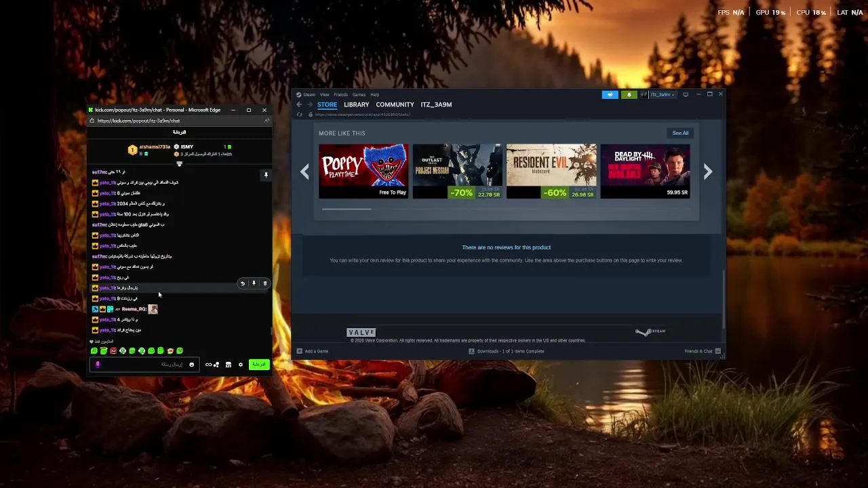Click the Steam store URL bar
The width and height of the screenshot is (868, 488).
(363, 115)
